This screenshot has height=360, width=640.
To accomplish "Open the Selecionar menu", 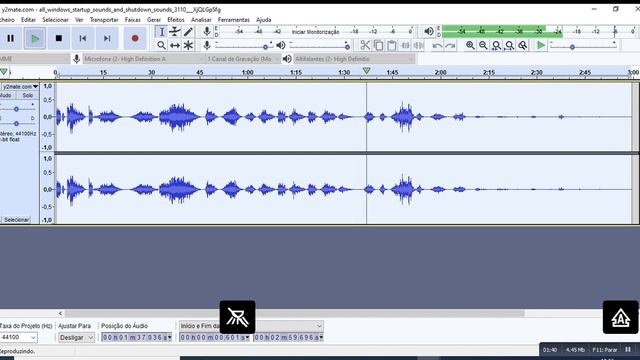I will [56, 20].
